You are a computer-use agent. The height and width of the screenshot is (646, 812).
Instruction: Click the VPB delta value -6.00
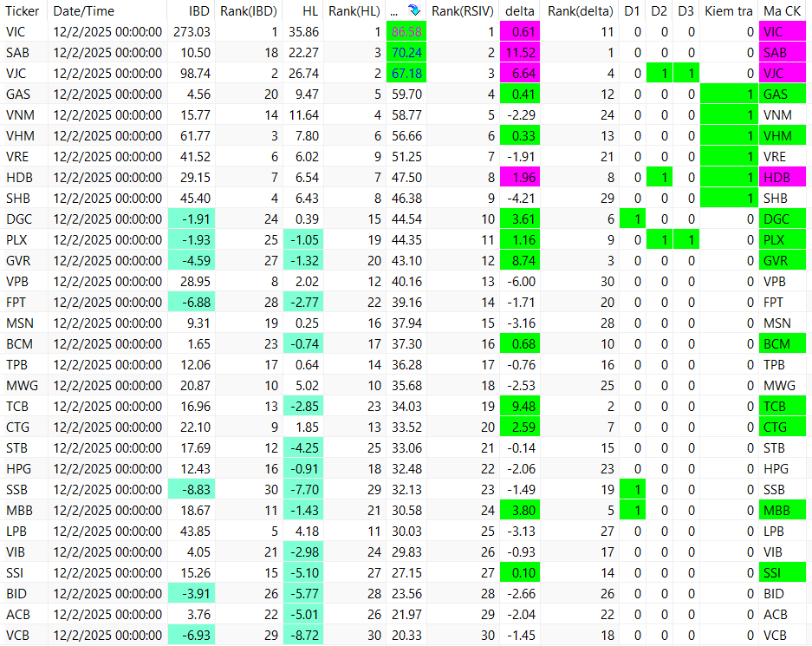coord(520,281)
